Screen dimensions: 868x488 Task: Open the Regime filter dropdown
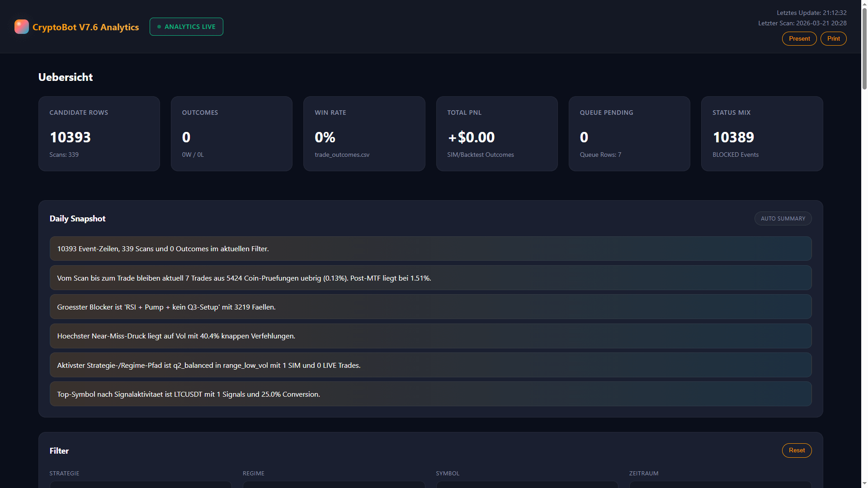coord(334,484)
